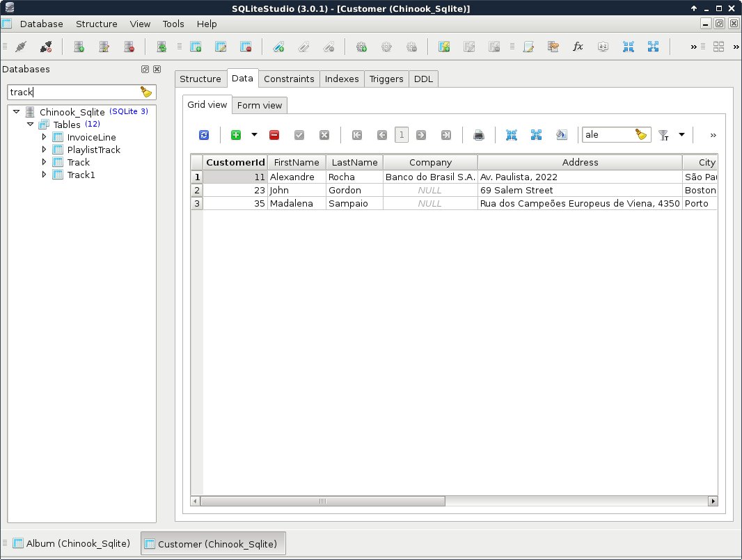Collapse the Chinook_Sqlite database node
This screenshot has height=560, width=742.
(17, 111)
